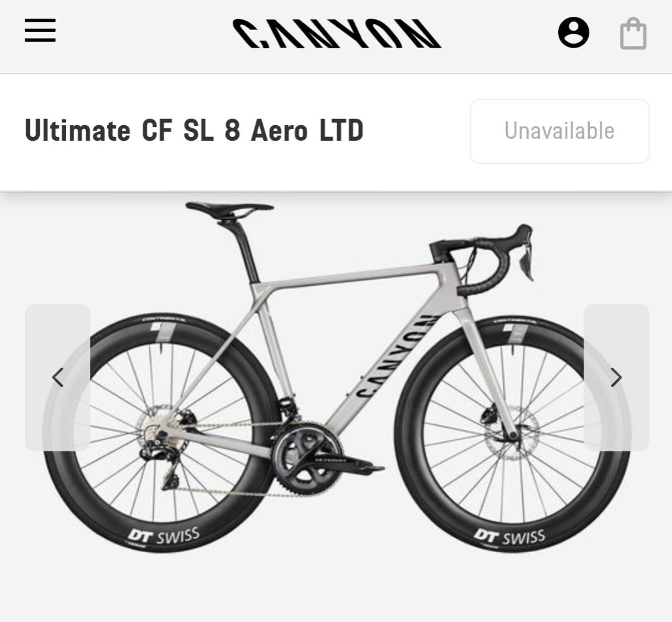672x622 pixels.
Task: Click the Unavailable button
Action: click(559, 131)
